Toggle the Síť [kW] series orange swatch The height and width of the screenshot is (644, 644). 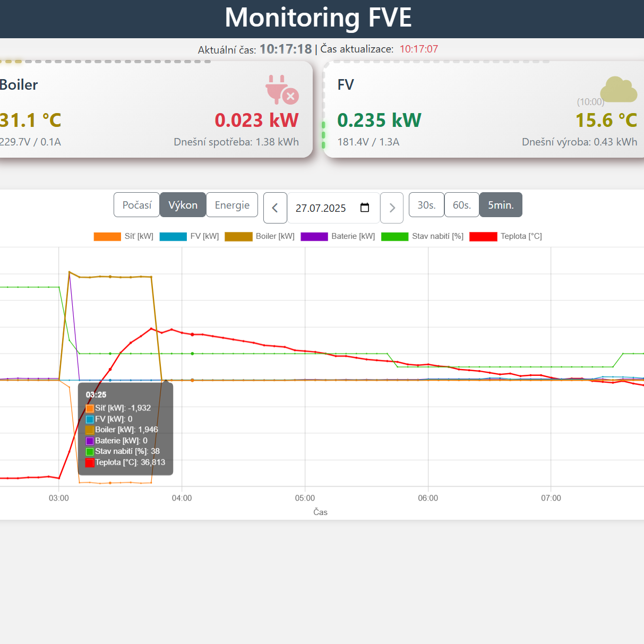[x=107, y=237]
